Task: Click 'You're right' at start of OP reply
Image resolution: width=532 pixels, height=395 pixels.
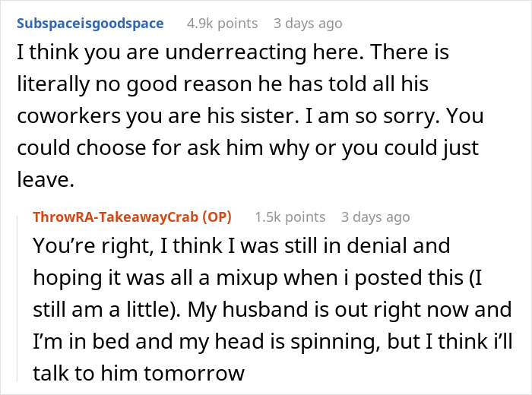Action: click(x=92, y=246)
